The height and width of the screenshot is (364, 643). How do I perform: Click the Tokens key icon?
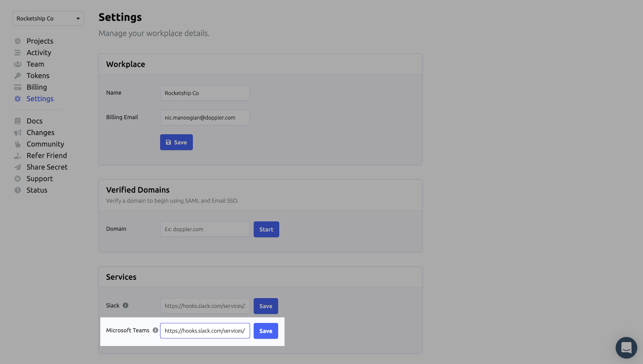(x=18, y=76)
